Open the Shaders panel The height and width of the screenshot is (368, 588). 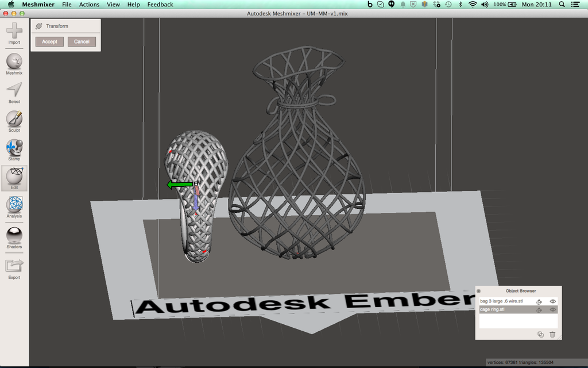point(14,237)
